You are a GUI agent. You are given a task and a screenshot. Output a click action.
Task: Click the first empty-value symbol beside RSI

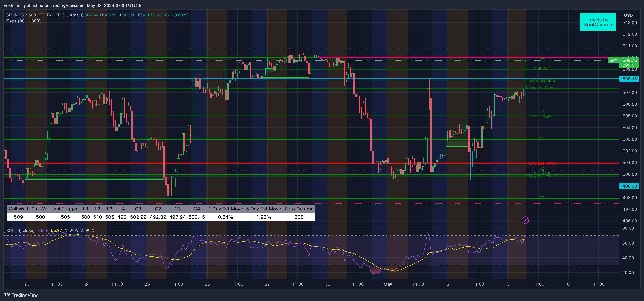[66, 230]
